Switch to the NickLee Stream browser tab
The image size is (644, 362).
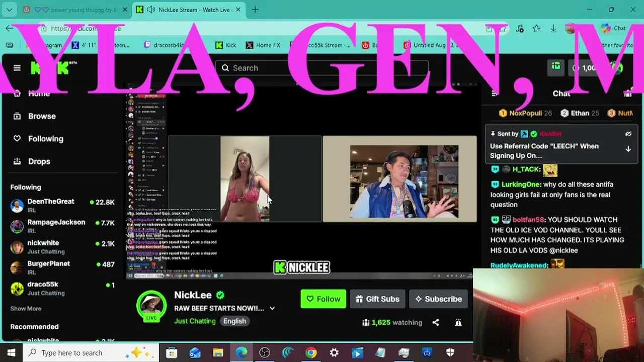pyautogui.click(x=189, y=10)
